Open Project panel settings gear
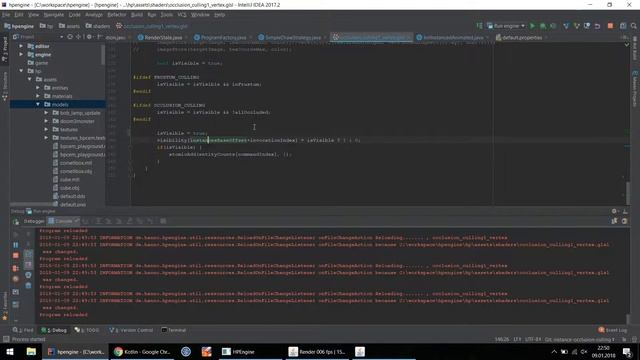The image size is (640, 360). coord(89,37)
